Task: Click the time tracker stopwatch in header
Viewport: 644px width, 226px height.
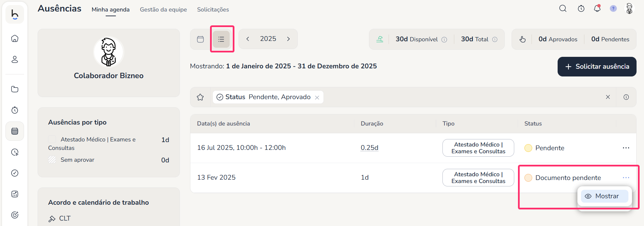Action: tap(581, 8)
